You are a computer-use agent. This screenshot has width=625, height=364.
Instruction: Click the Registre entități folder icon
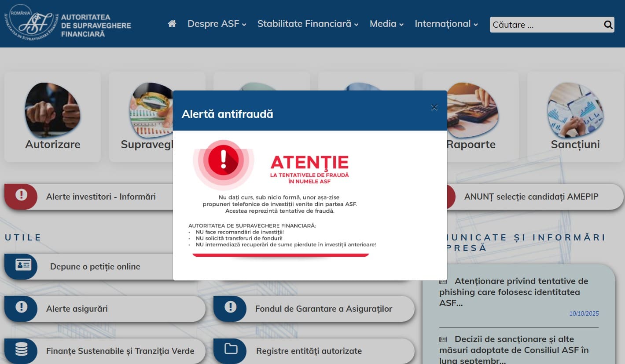(231, 349)
